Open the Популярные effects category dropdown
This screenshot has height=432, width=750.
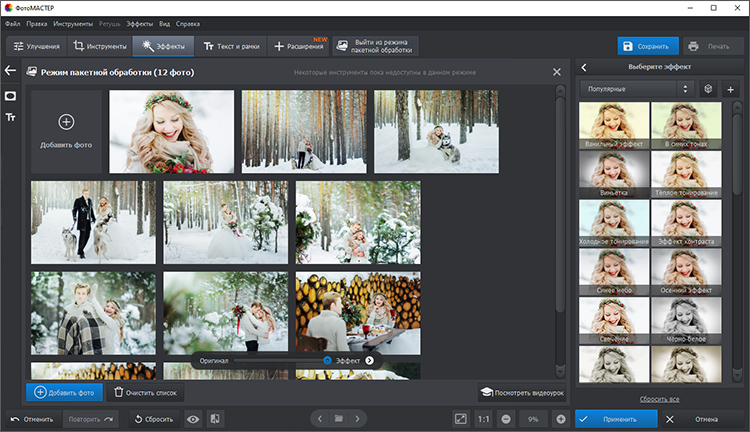(x=636, y=89)
